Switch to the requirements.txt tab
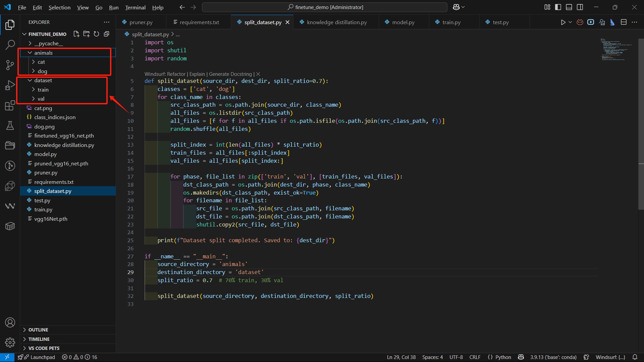Image resolution: width=644 pixels, height=362 pixels. (199, 22)
